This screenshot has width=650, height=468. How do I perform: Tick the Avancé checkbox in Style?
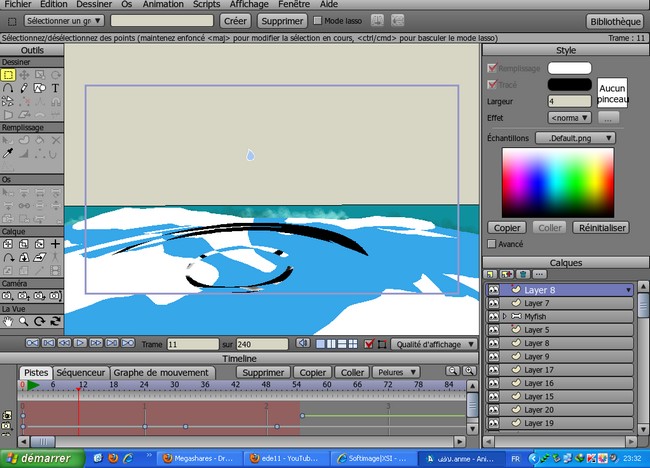(491, 243)
